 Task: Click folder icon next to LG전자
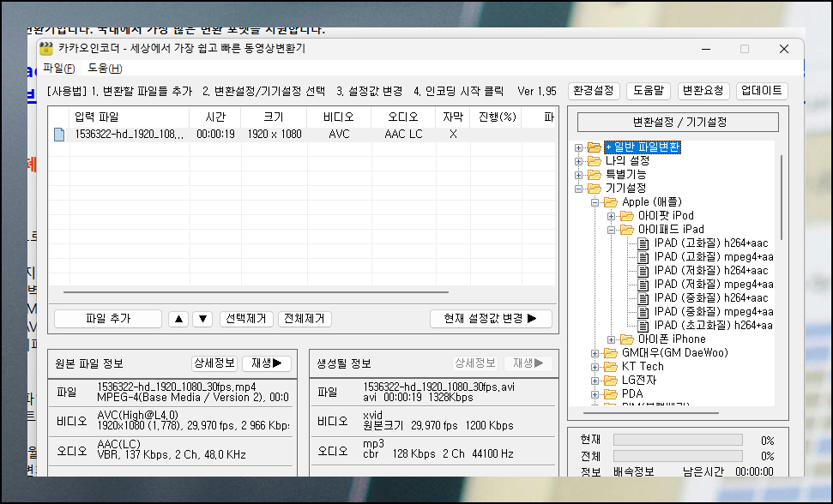click(611, 381)
